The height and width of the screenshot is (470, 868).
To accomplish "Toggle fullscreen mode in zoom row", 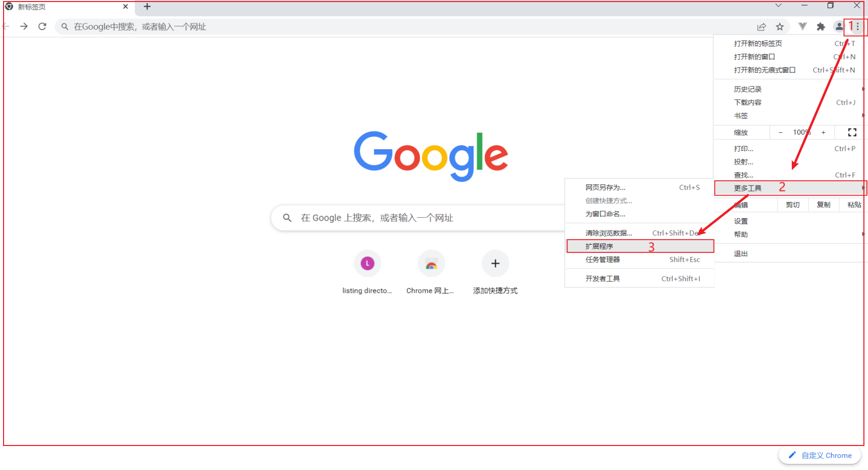I will tap(852, 132).
